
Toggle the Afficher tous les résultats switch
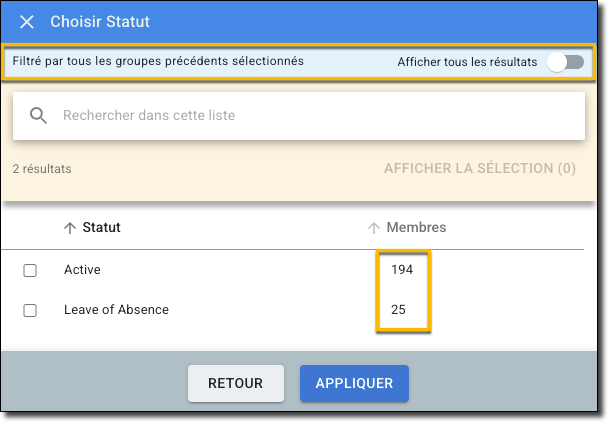(x=564, y=62)
